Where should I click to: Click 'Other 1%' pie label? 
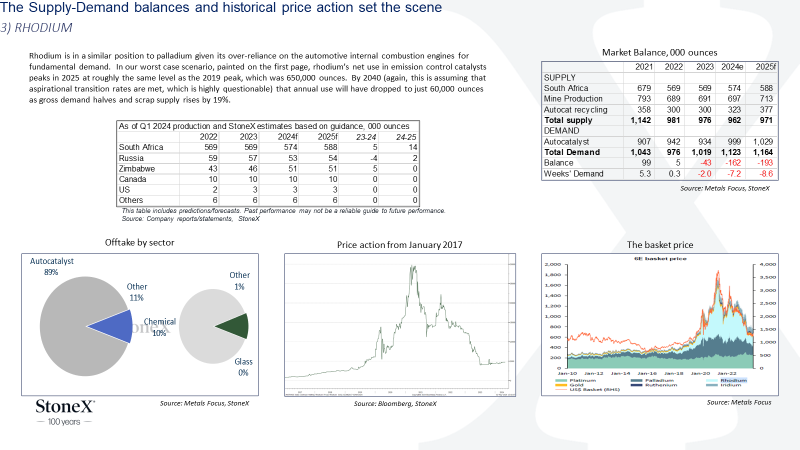(239, 281)
